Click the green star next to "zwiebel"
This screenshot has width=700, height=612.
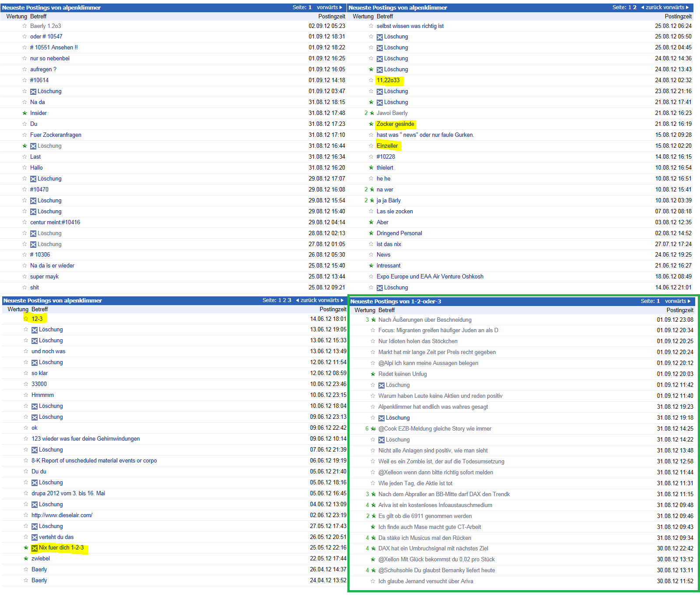click(x=26, y=559)
